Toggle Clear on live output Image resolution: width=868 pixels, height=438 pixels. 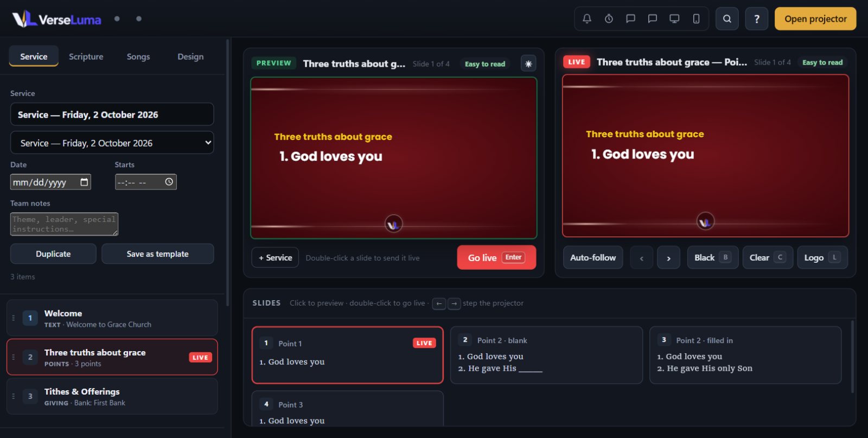[x=768, y=258]
